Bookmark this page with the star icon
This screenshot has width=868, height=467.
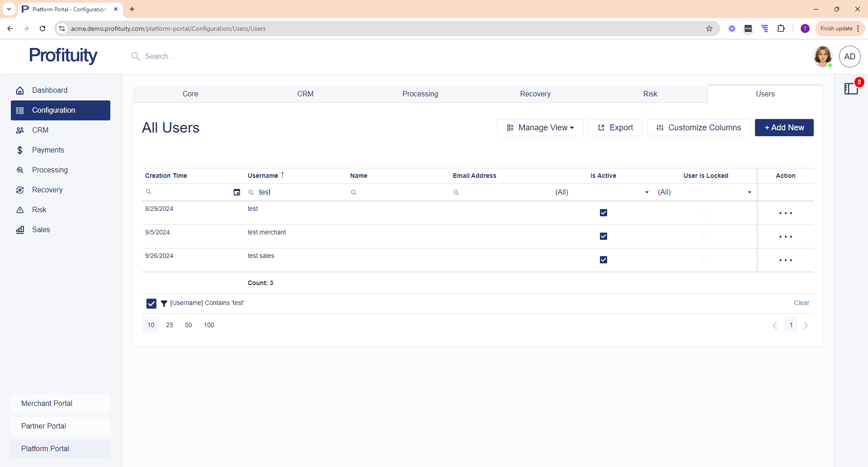pyautogui.click(x=709, y=29)
